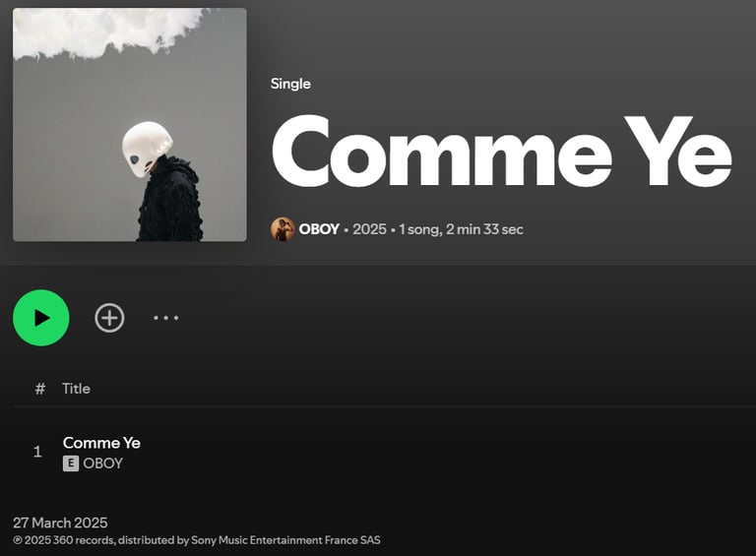Click the 1 song duration text
756x556 pixels.
click(x=461, y=229)
